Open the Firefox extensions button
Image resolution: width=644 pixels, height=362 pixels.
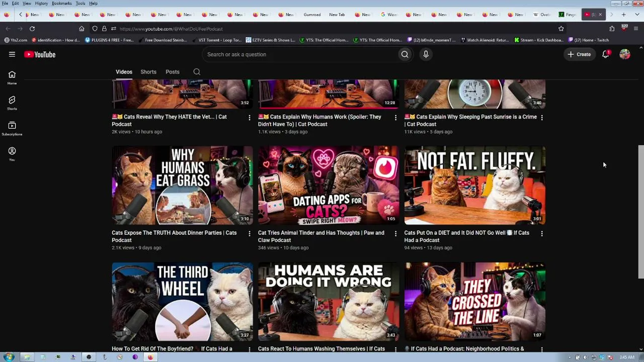pos(612,29)
